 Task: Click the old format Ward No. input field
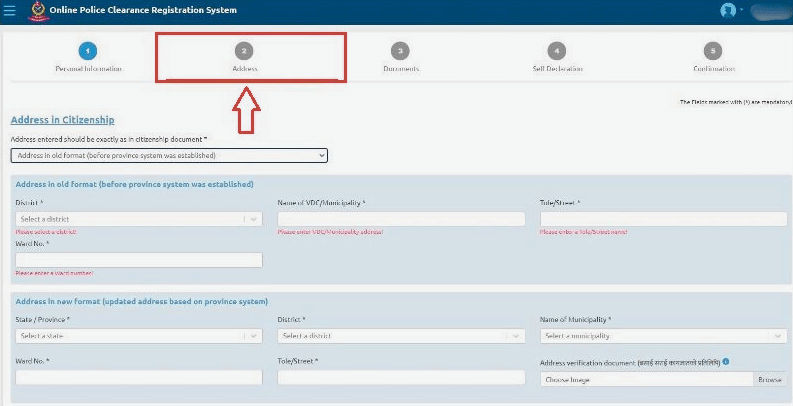(139, 260)
